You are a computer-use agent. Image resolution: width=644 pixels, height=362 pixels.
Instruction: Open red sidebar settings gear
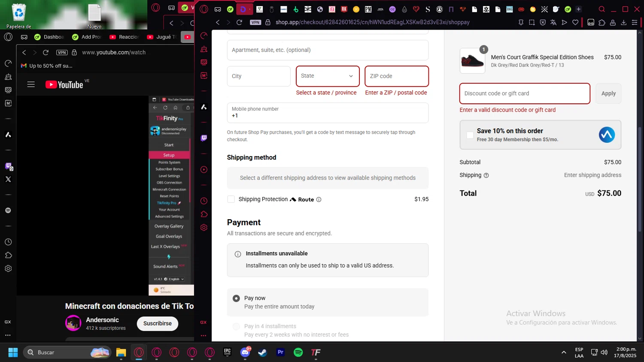204,227
